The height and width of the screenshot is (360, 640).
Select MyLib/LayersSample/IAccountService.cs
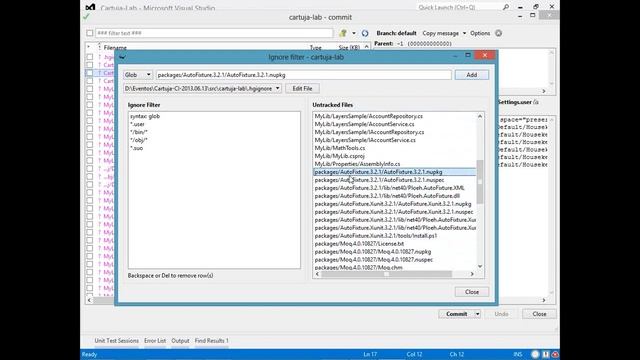tap(365, 140)
